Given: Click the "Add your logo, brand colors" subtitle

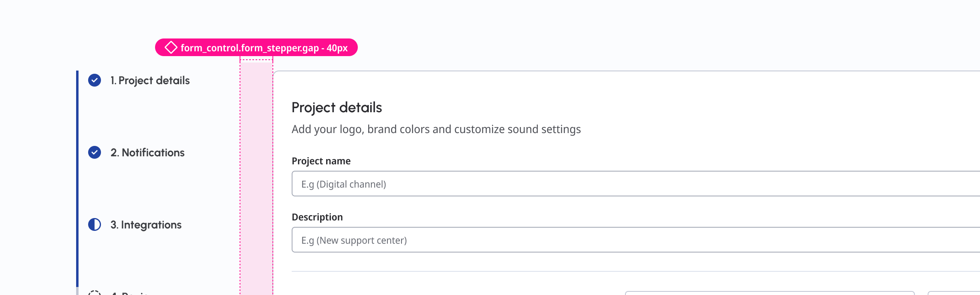Looking at the screenshot, I should [436, 129].
